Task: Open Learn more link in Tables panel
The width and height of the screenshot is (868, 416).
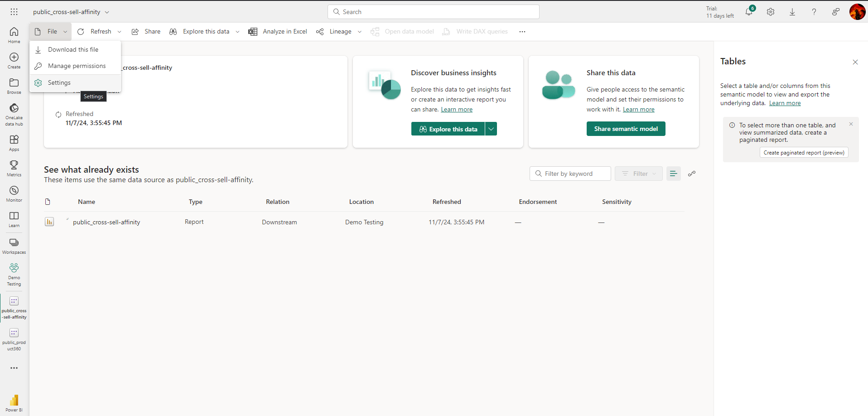Action: point(785,103)
